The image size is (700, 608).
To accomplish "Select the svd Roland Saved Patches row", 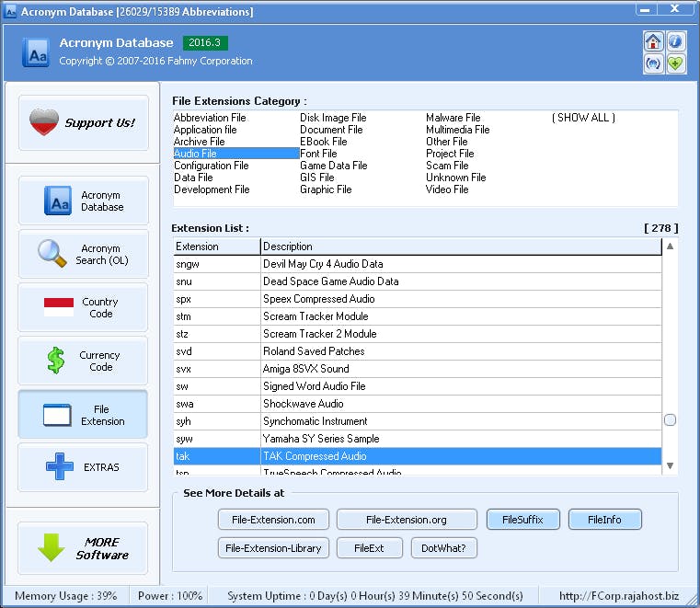I will 418,351.
